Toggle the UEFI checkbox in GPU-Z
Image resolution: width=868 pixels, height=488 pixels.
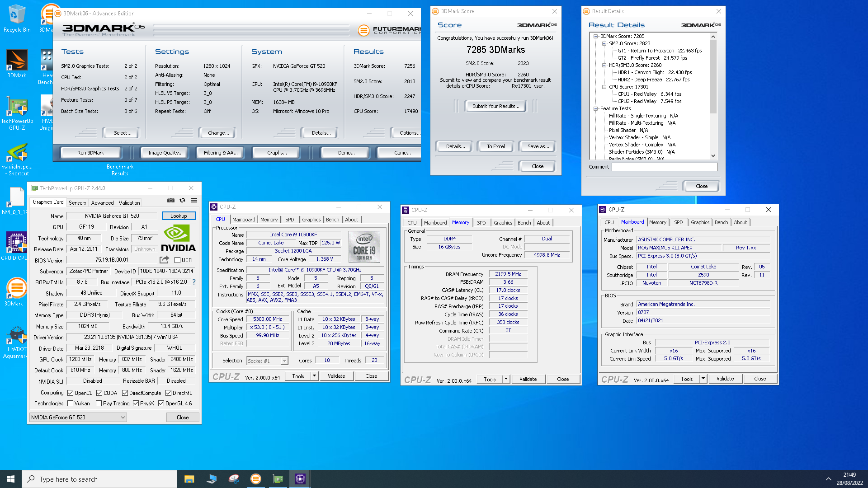(178, 260)
